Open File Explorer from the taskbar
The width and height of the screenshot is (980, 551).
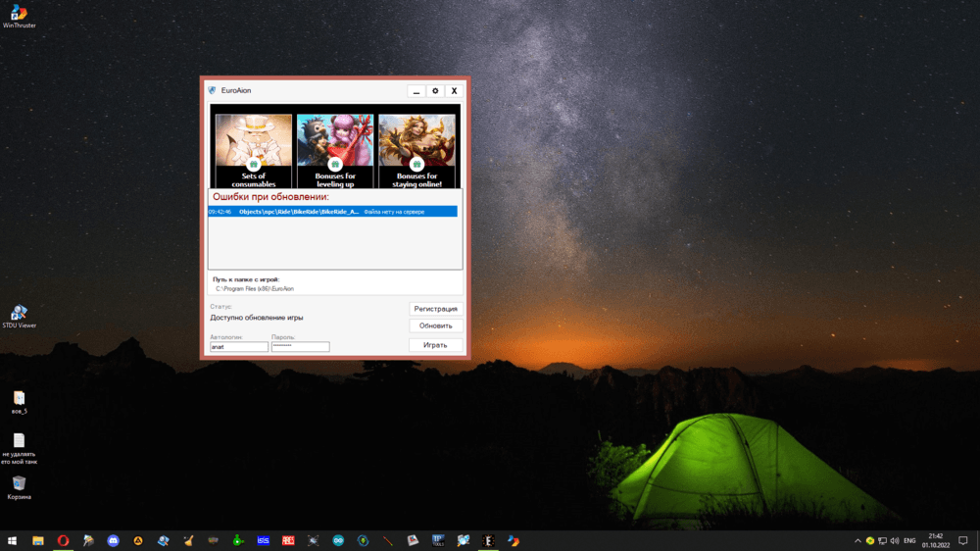[x=38, y=540]
